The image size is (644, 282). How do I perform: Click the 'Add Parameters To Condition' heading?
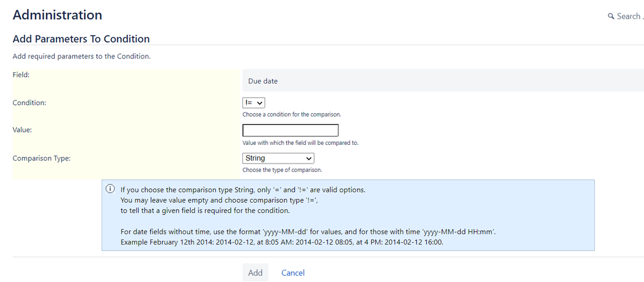(x=81, y=39)
